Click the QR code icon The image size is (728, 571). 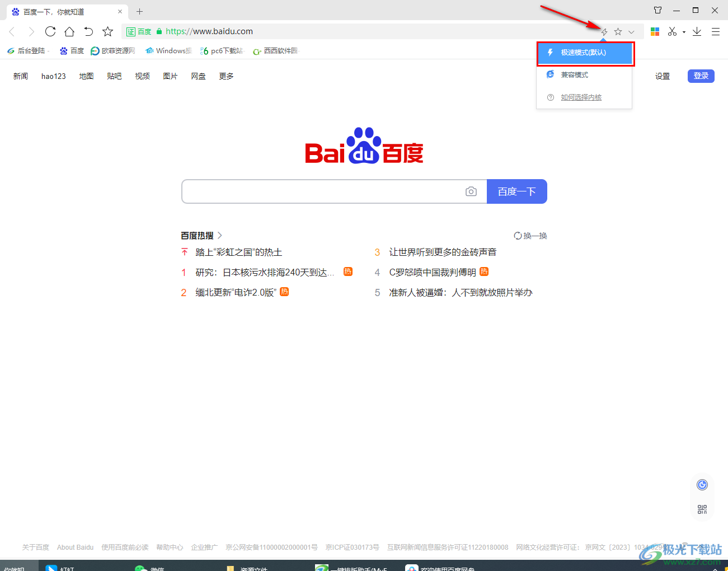tap(702, 509)
